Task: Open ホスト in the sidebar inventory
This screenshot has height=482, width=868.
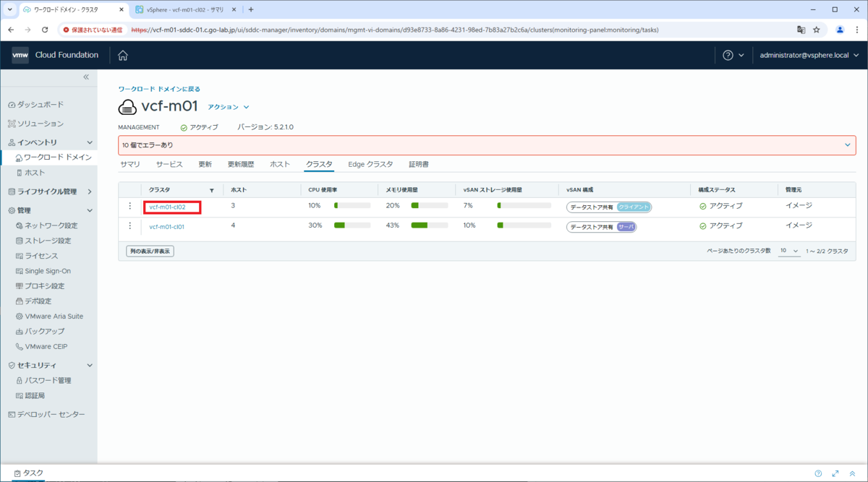Action: tap(30, 173)
